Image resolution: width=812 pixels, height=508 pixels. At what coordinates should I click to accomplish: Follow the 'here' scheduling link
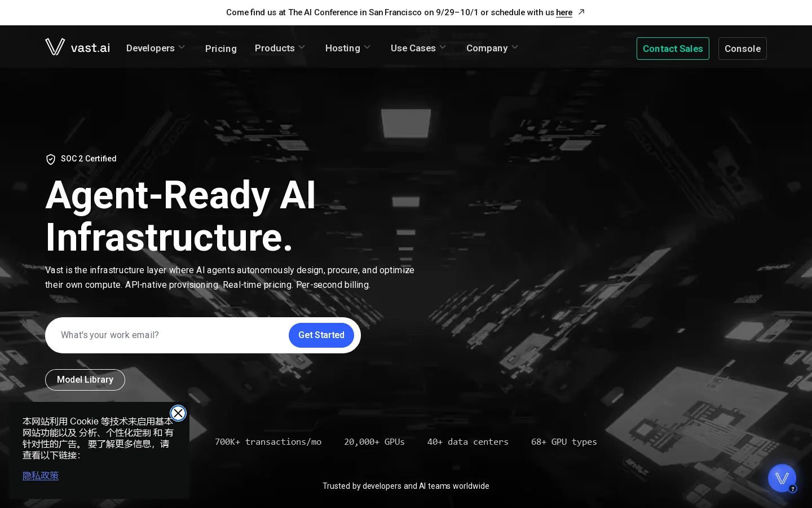click(564, 12)
